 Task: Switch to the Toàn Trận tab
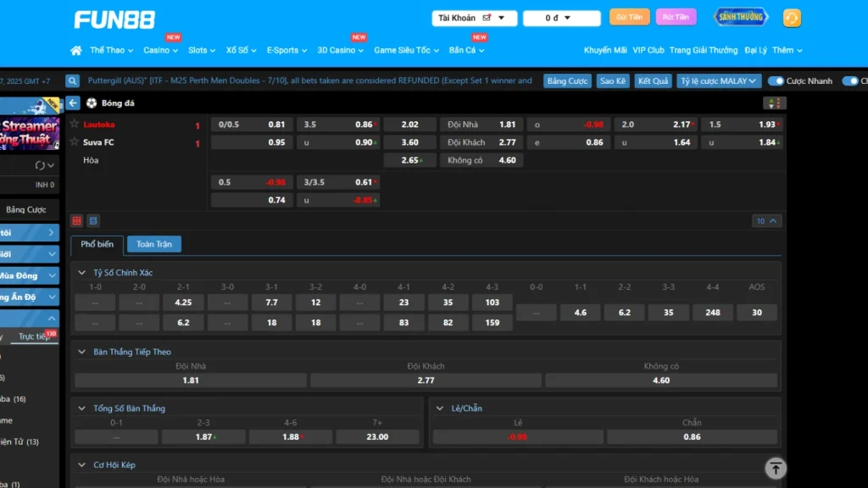[153, 245]
